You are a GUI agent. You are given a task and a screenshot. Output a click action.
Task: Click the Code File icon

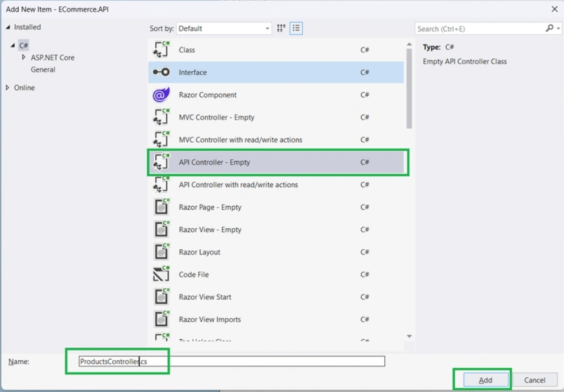pyautogui.click(x=161, y=275)
